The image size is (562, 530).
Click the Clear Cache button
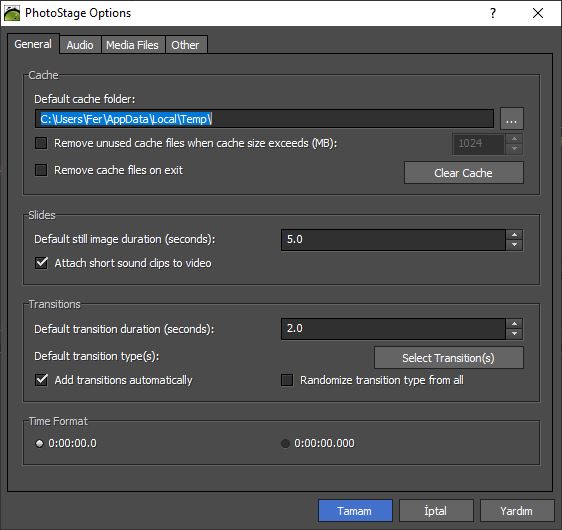pyautogui.click(x=463, y=173)
